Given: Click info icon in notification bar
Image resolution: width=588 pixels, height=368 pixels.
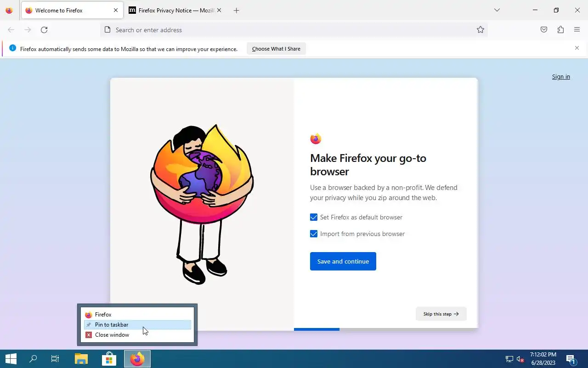Looking at the screenshot, I should click(12, 48).
